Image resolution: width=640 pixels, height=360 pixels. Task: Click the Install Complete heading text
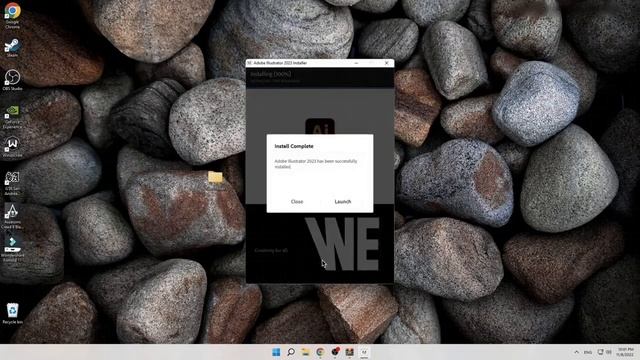coord(294,146)
